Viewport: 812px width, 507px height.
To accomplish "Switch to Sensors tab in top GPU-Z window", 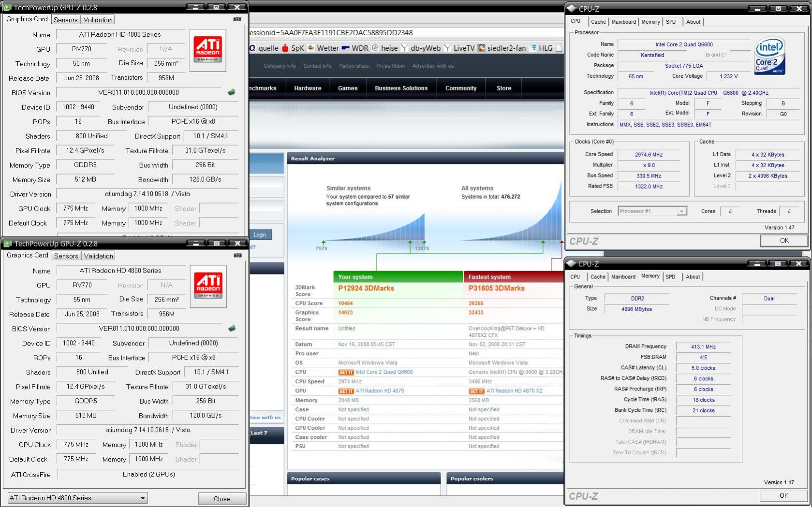I will [x=66, y=20].
